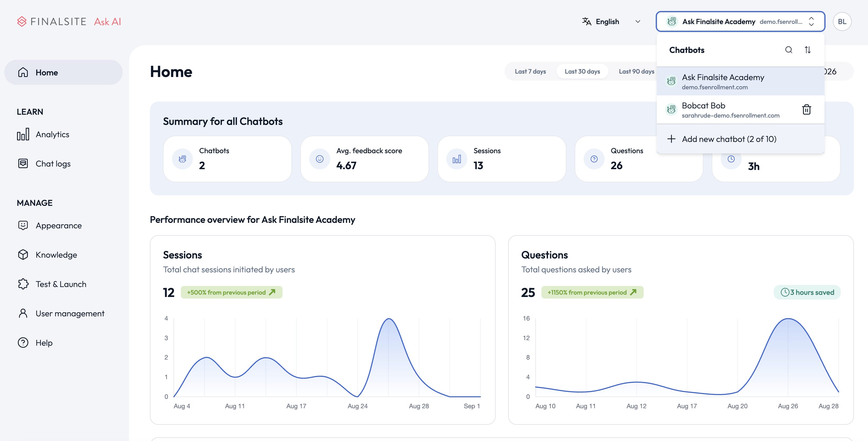Click the Chat logs icon
The image size is (868, 441).
pyautogui.click(x=23, y=163)
